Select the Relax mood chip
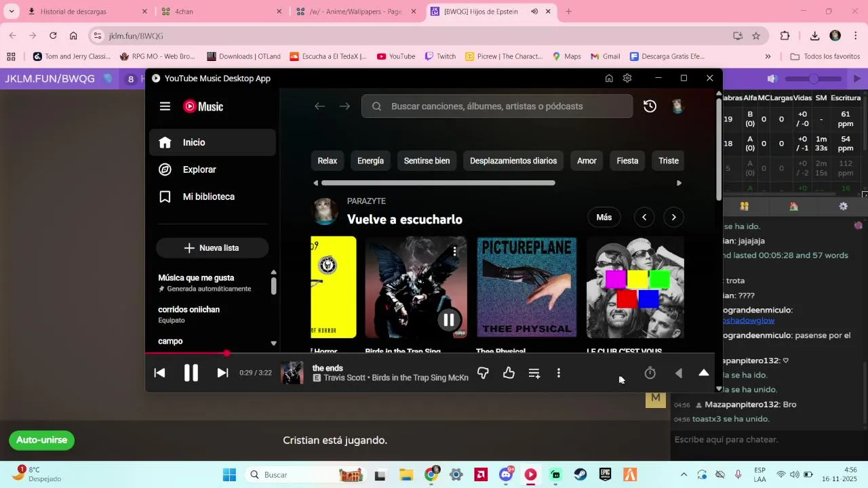Image resolution: width=868 pixels, height=488 pixels. [328, 161]
